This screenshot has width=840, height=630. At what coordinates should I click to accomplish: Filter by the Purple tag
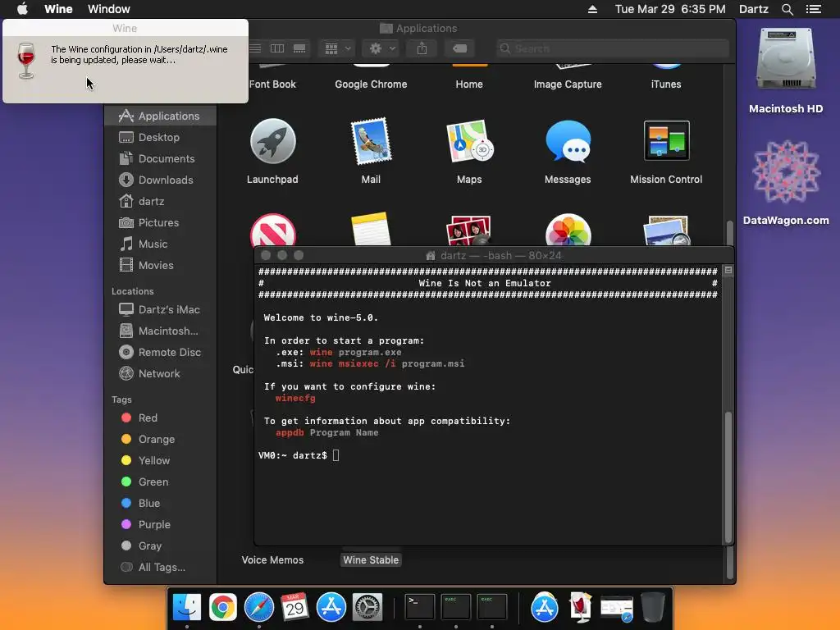point(161,524)
